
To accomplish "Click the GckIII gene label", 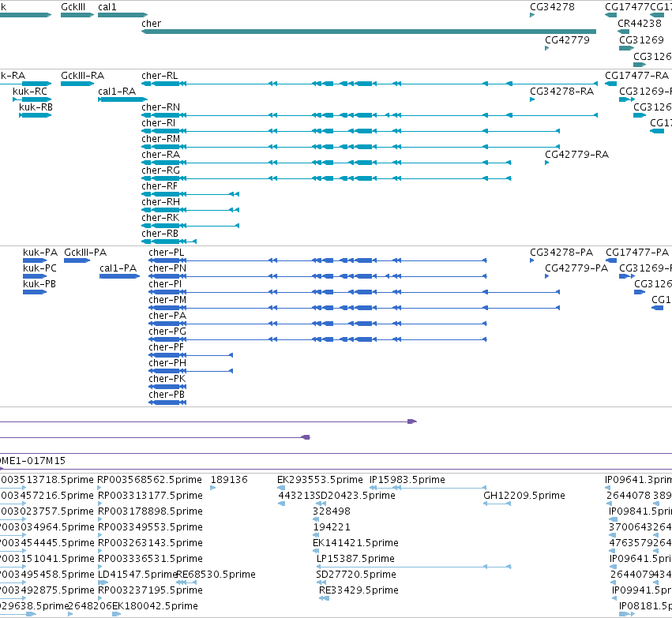I will [73, 7].
